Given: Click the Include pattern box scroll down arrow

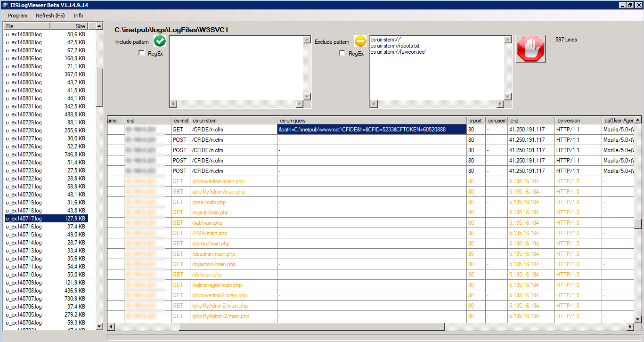Looking at the screenshot, I should tap(307, 97).
